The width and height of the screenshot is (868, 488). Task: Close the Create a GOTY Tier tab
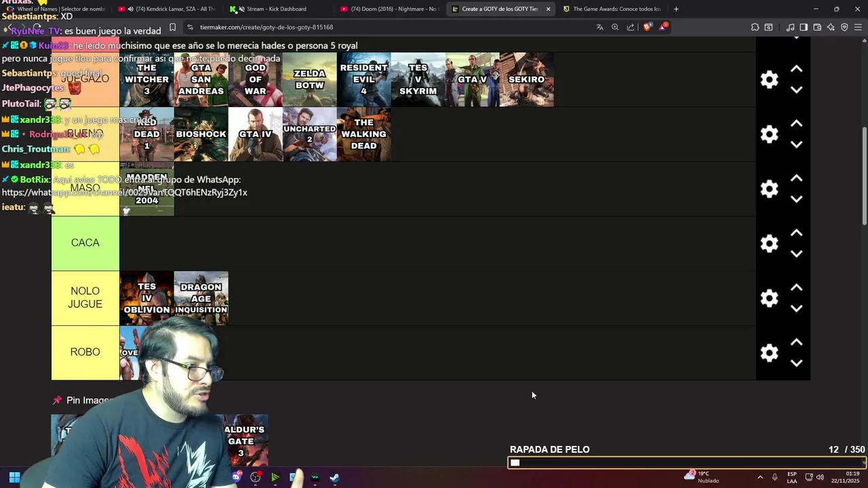point(548,9)
